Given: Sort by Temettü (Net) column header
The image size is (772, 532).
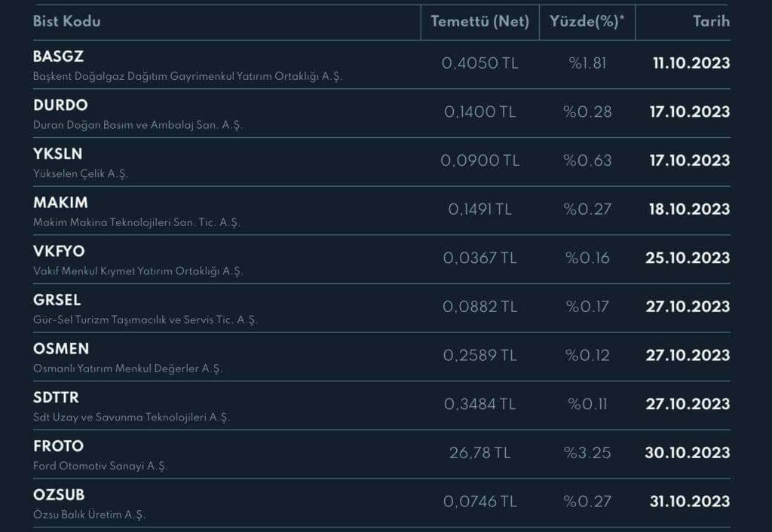Looking at the screenshot, I should click(479, 22).
